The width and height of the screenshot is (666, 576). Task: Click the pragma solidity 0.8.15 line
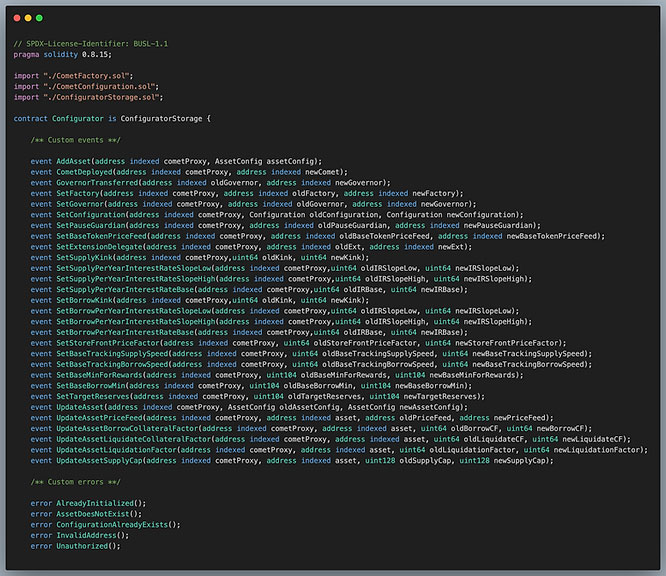click(62, 54)
